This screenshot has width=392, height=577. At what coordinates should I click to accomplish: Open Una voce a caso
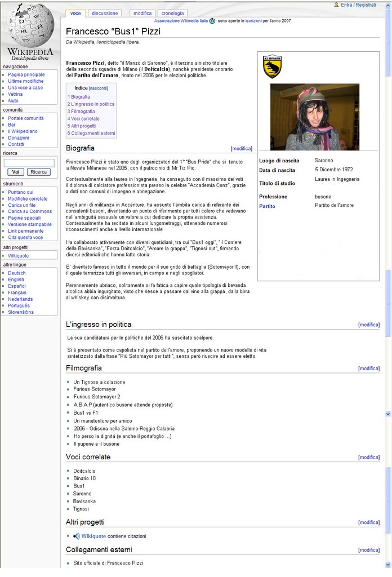pyautogui.click(x=25, y=87)
